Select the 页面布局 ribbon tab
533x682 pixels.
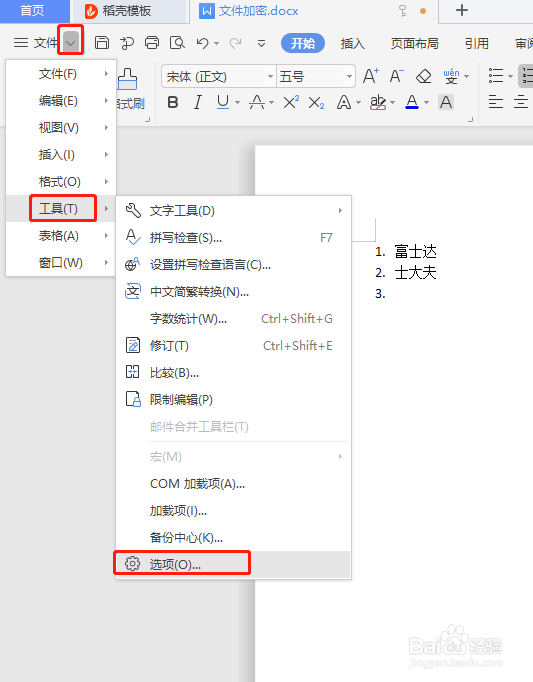[414, 43]
